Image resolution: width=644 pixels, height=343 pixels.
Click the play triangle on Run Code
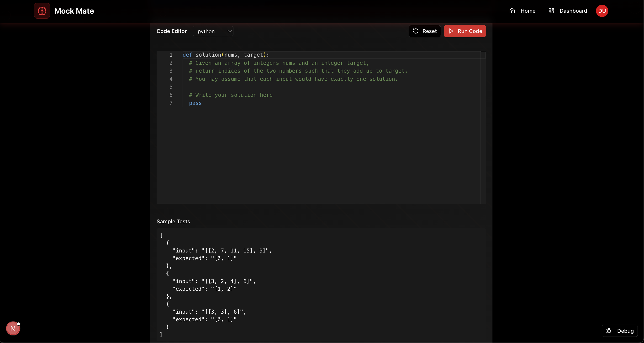coord(451,31)
